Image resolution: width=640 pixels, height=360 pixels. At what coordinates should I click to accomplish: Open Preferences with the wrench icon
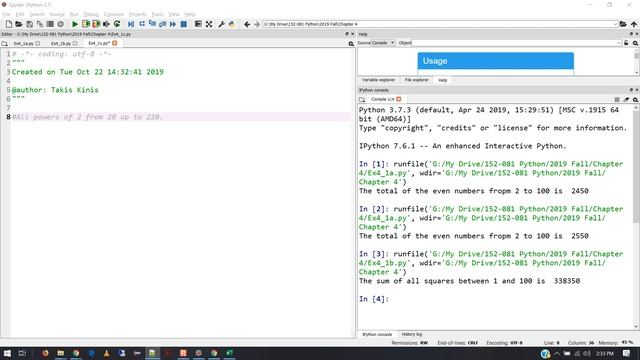(x=221, y=24)
